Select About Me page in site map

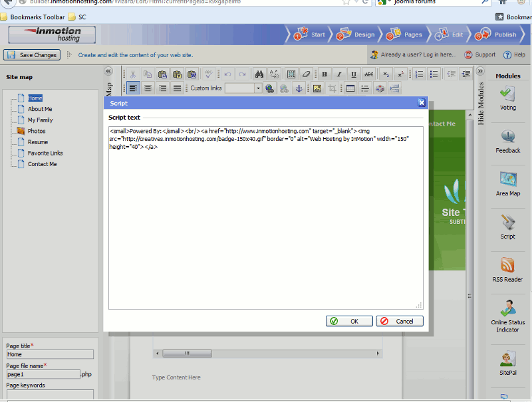[40, 109]
